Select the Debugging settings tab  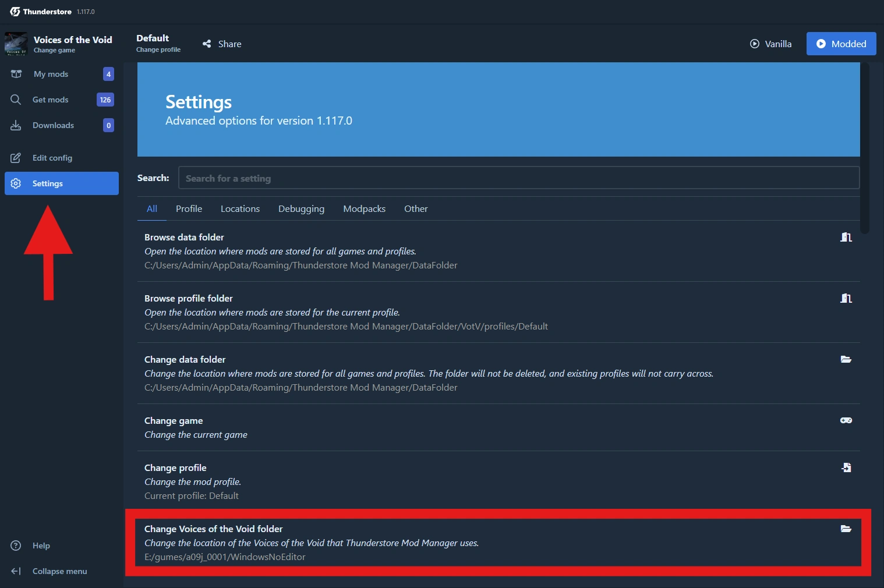302,209
